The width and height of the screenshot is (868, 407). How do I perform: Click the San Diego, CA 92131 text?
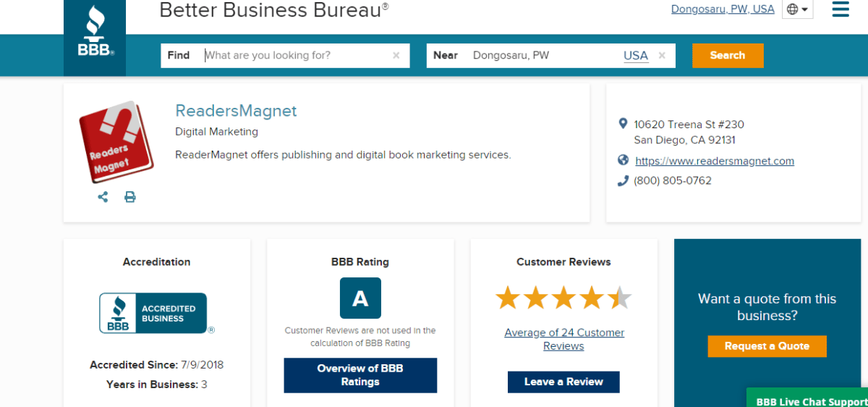(x=685, y=140)
